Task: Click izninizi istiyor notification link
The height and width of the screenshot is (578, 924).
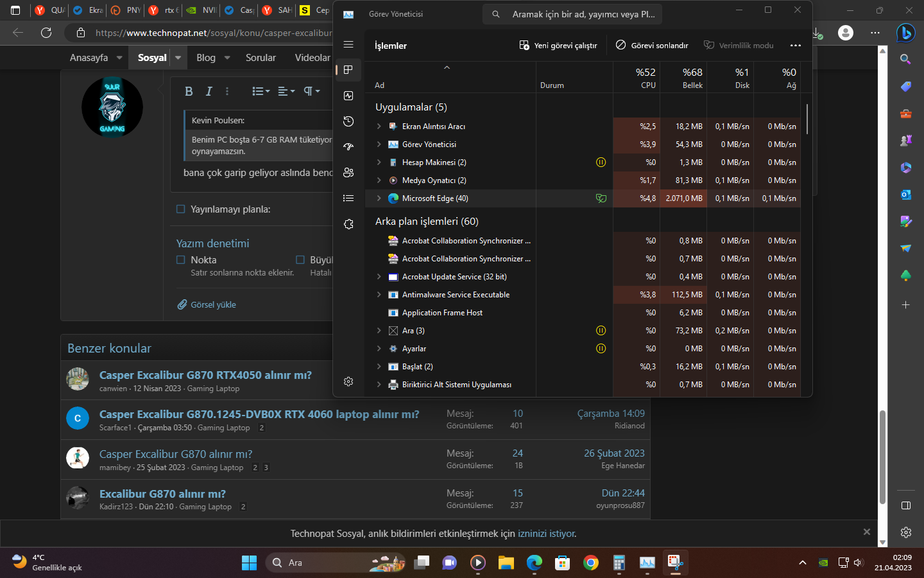Action: (x=547, y=534)
